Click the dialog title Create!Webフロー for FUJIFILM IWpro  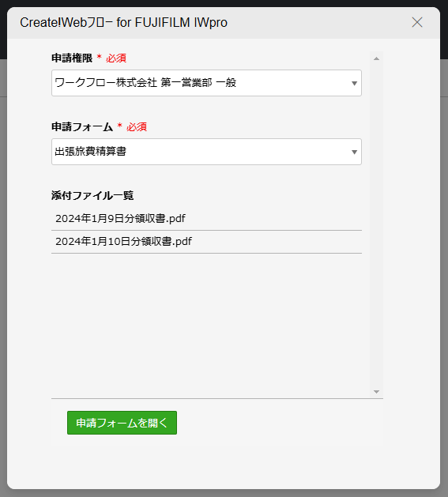point(123,22)
